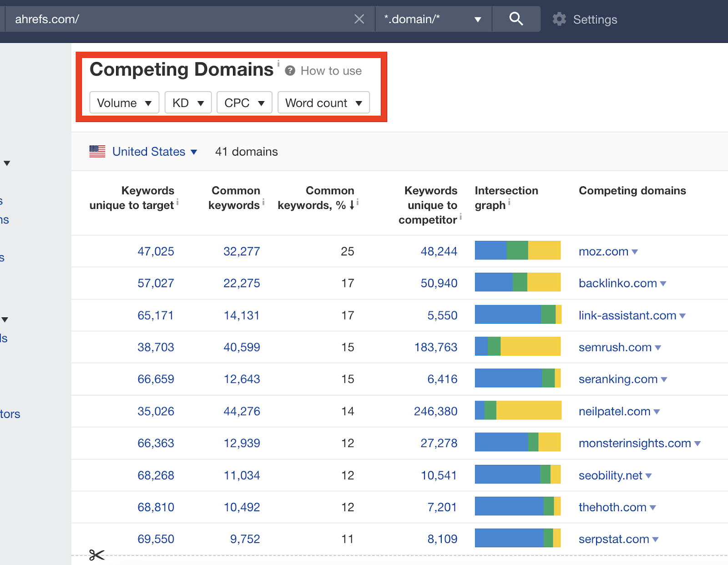The image size is (728, 565).
Task: Open the Word count filter dropdown
Action: 324,103
